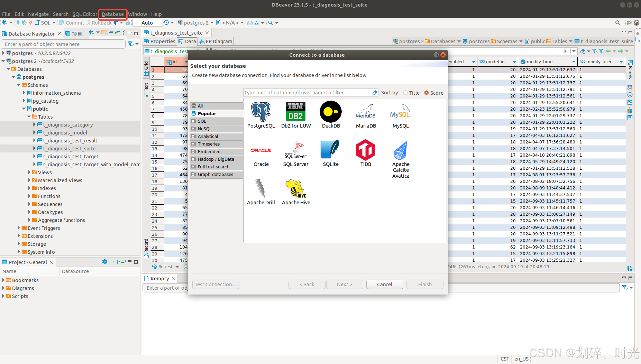Select the t_diagnosis_test_result table
This screenshot has height=364, width=641.
(70, 140)
